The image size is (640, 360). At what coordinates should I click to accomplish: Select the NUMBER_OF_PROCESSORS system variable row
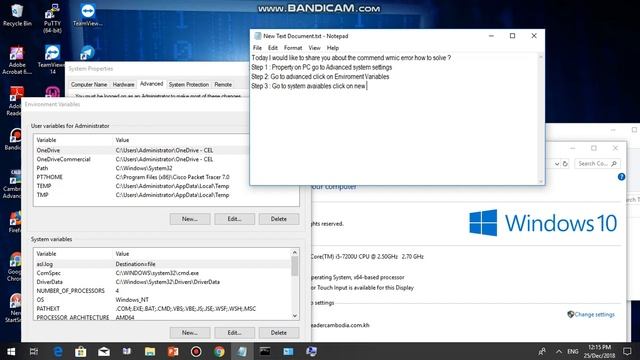click(x=162, y=291)
